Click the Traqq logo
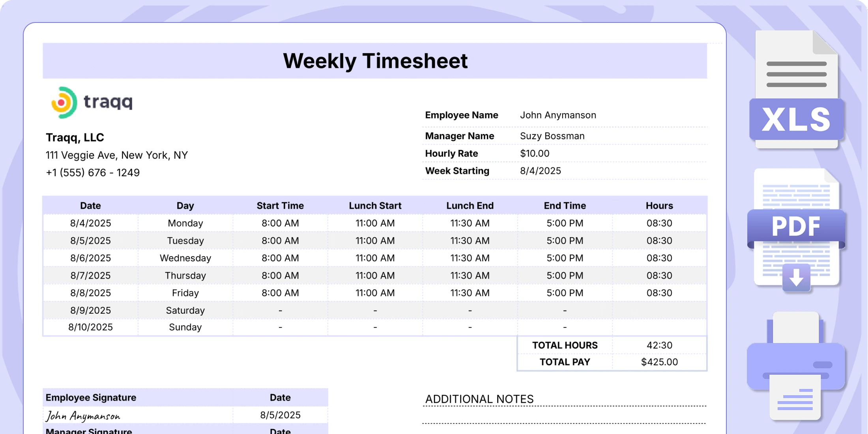The image size is (868, 434). tap(92, 103)
